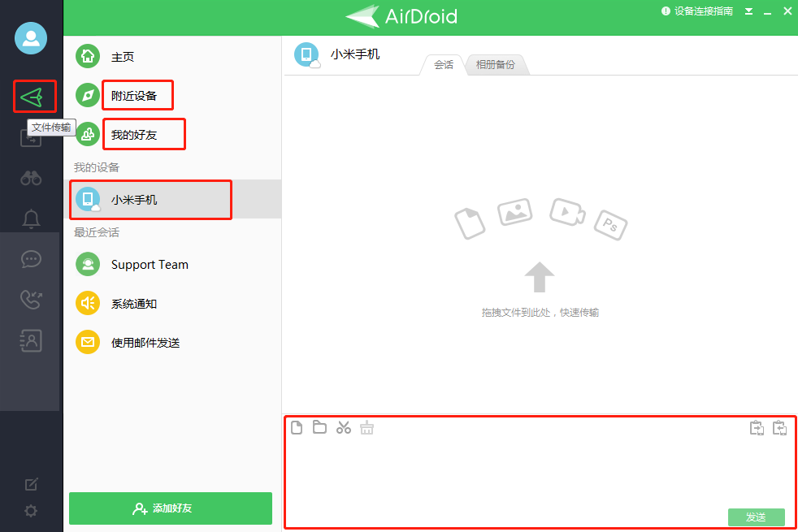Open the bell notifications icon
Viewport: 798px width, 532px height.
click(31, 218)
